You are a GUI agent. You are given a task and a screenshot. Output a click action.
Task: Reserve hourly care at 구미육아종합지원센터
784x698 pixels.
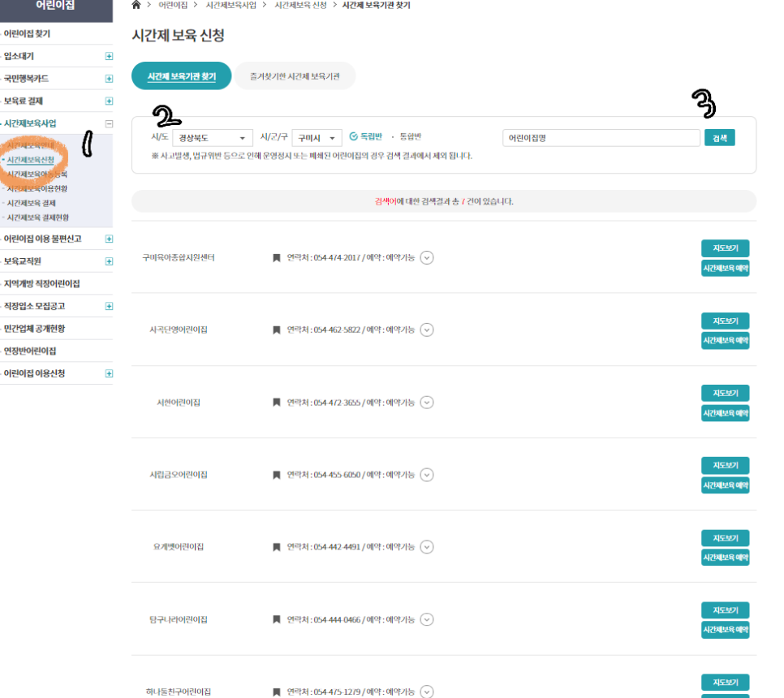pos(725,269)
